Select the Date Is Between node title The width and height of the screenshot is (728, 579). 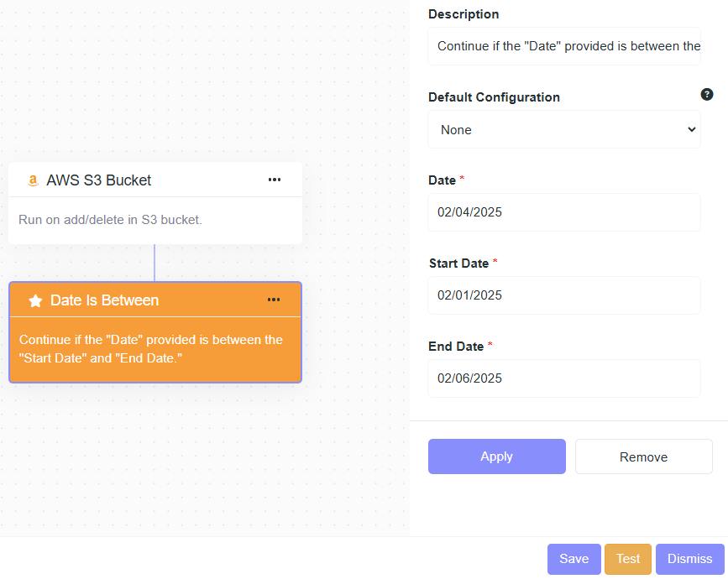pyautogui.click(x=104, y=300)
